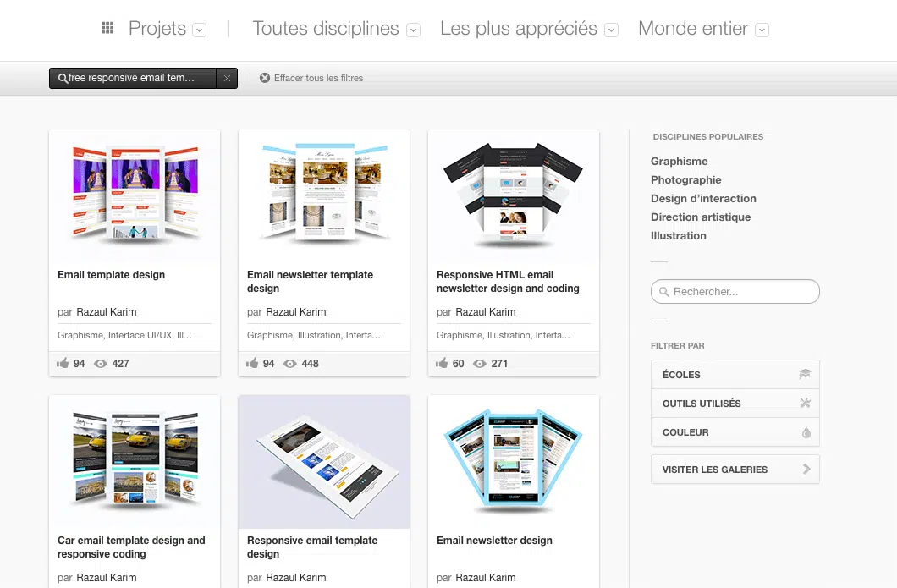Expand the Toutes disciplines dropdown
The image size is (897, 588).
click(x=413, y=30)
